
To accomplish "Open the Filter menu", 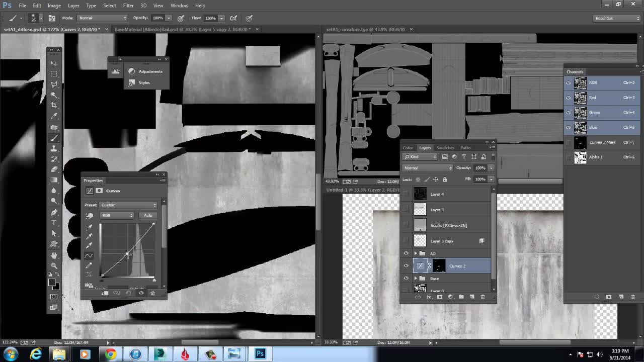I will (x=128, y=6).
